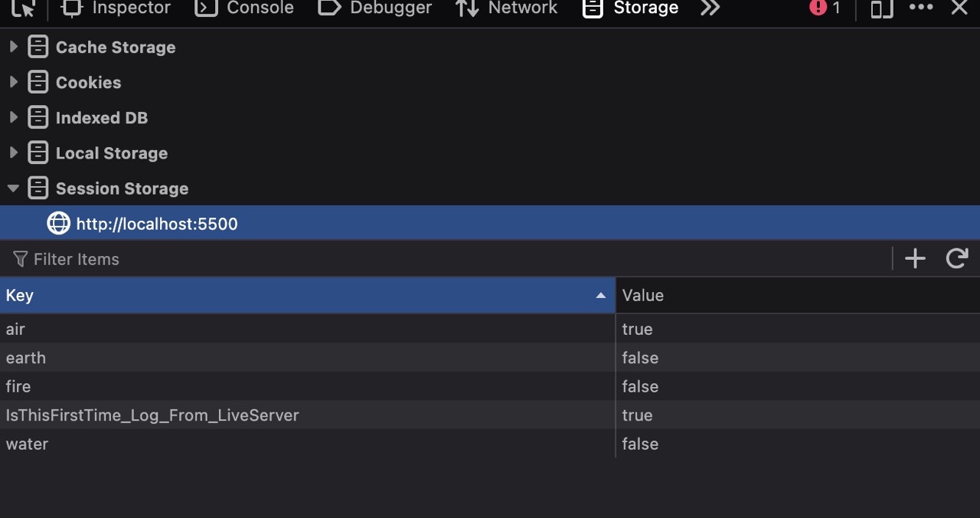Click the Cookies storage icon
The image size is (980, 518).
click(x=38, y=82)
